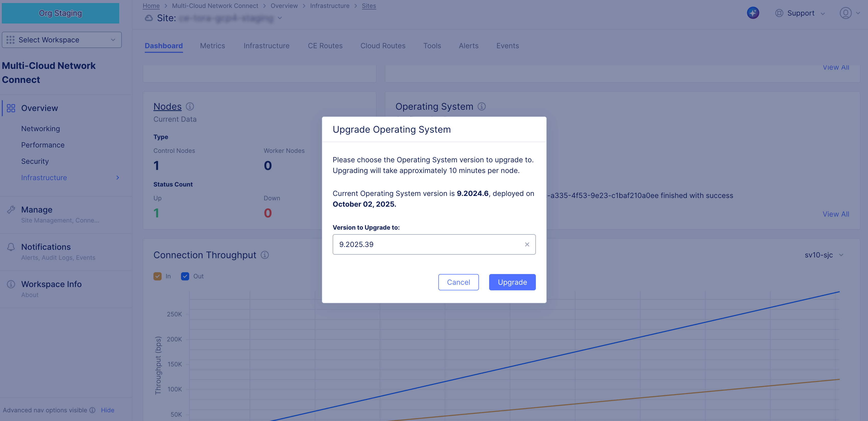Viewport: 868px width, 421px height.
Task: Open the user account avatar icon
Action: coord(846,13)
